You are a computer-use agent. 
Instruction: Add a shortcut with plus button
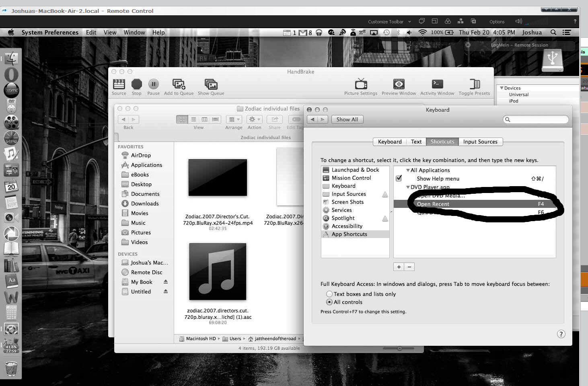point(399,267)
